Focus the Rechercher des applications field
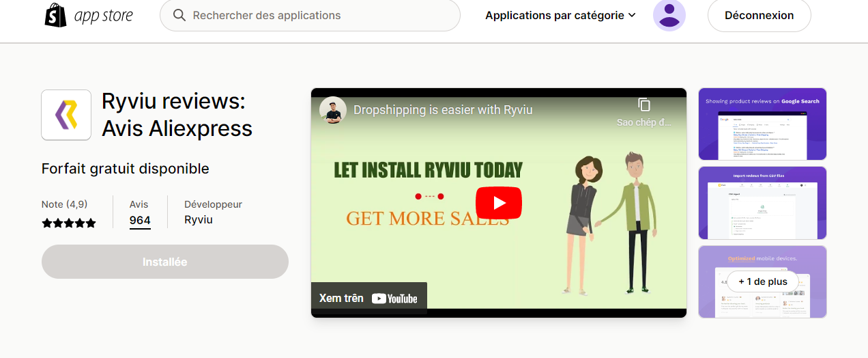Screen dimensions: 868x358 (x=310, y=15)
